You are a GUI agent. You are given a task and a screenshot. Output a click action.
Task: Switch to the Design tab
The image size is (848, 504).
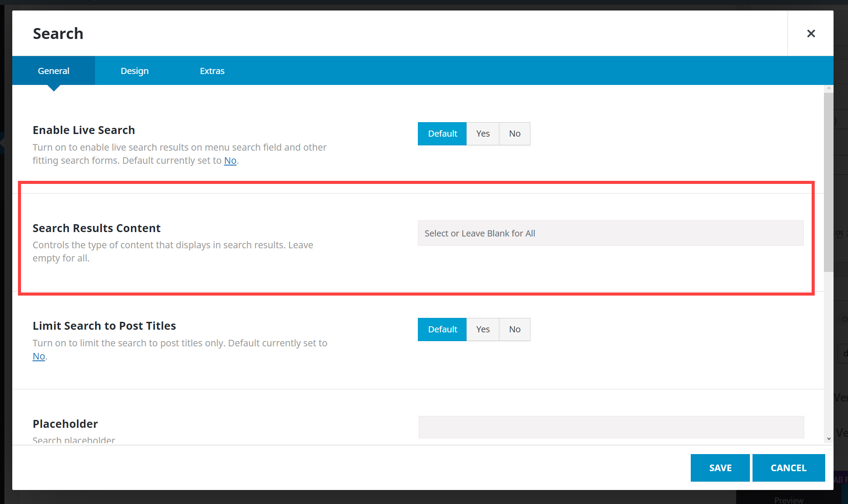click(x=134, y=71)
